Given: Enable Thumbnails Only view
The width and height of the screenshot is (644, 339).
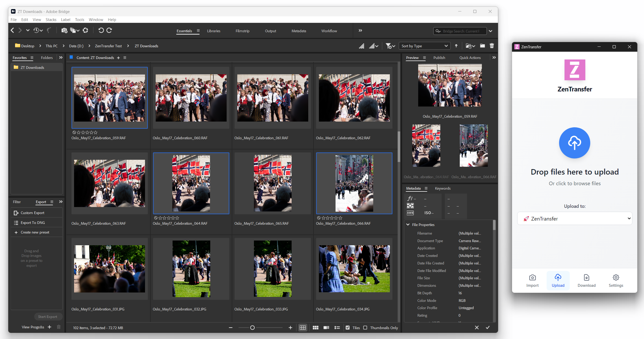Looking at the screenshot, I should 365,328.
